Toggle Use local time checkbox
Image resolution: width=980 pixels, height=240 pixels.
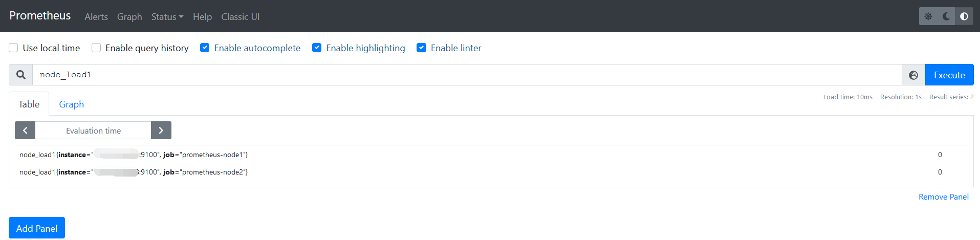point(13,48)
